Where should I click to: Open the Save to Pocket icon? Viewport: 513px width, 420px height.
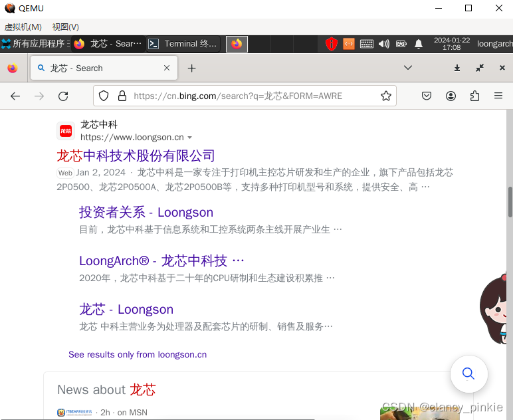click(427, 96)
